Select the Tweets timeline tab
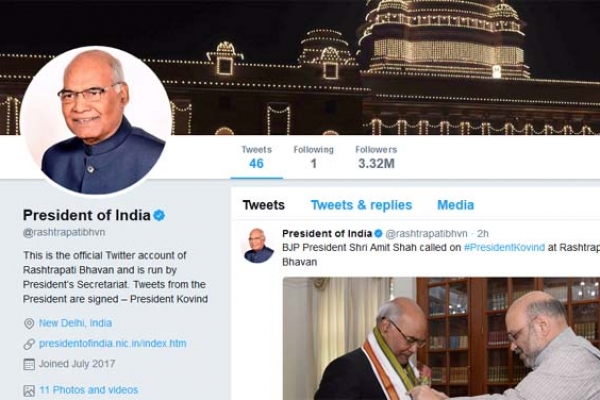The width and height of the screenshot is (600, 400). coord(264,205)
